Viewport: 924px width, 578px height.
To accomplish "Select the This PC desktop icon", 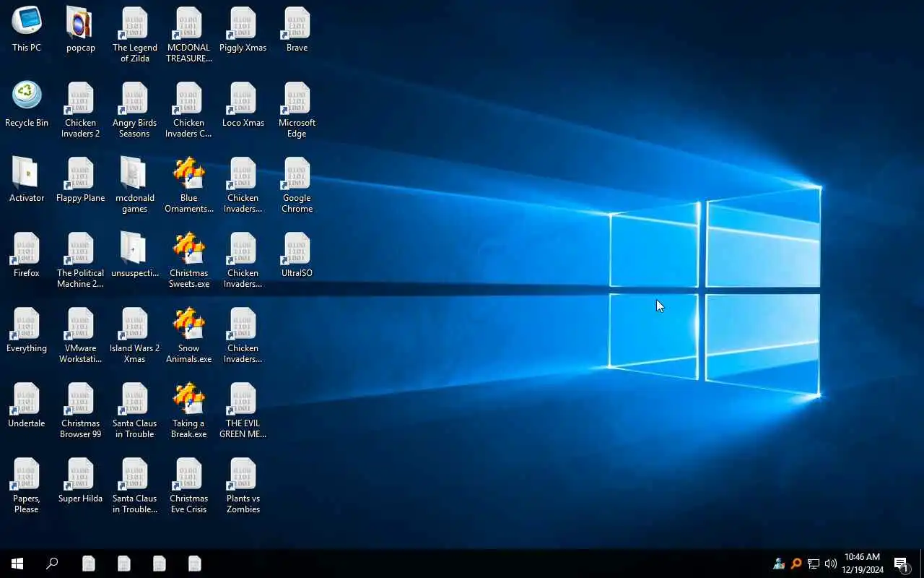I will [27, 29].
